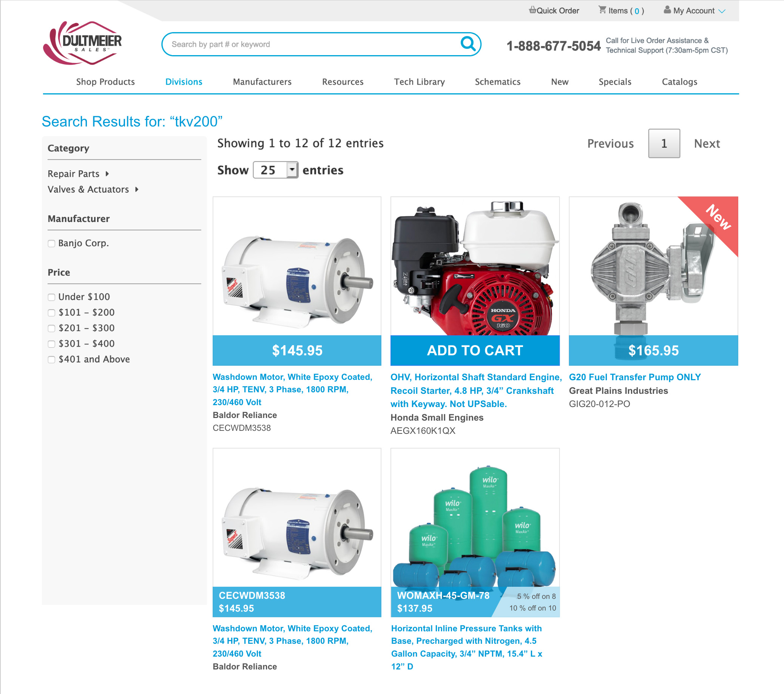The width and height of the screenshot is (784, 694).
Task: Click the shopping cart Items icon
Action: point(602,10)
